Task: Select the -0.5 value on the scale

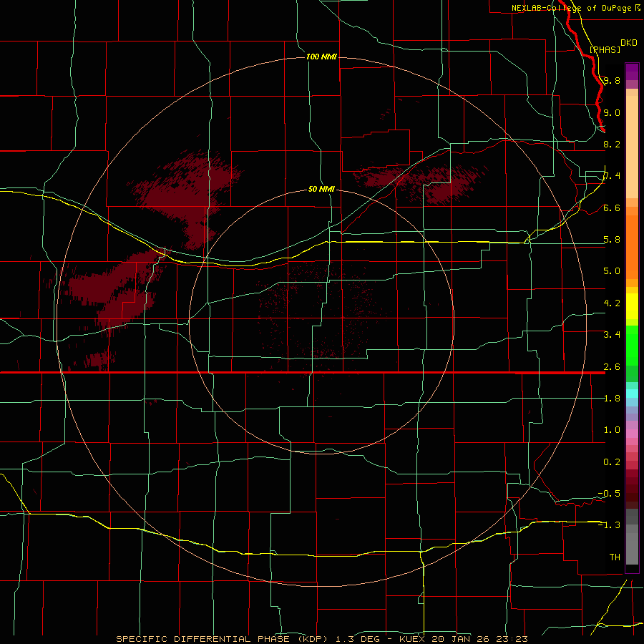Action: pyautogui.click(x=609, y=494)
